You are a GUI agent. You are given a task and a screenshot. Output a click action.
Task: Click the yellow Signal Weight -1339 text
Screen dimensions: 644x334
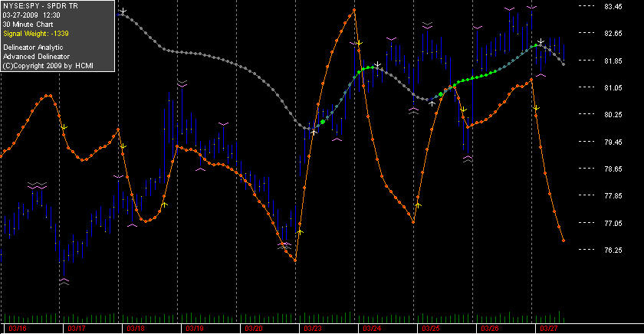coord(36,34)
